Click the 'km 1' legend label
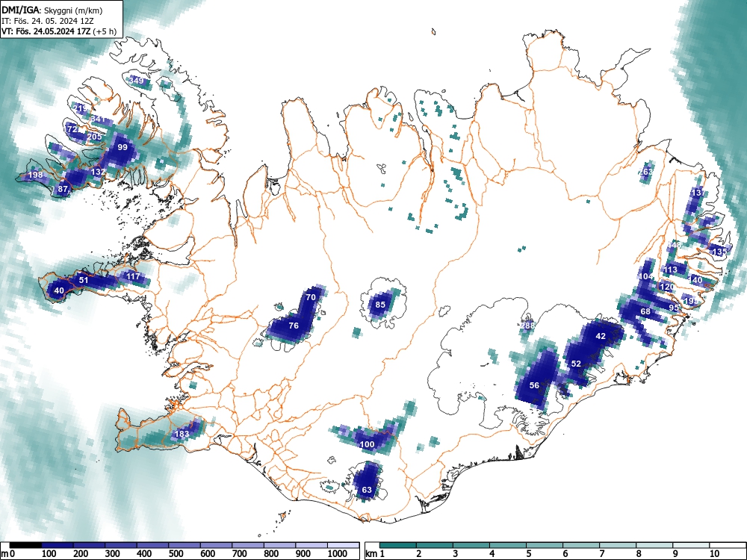Image resolution: width=747 pixels, height=560 pixels. (x=376, y=554)
